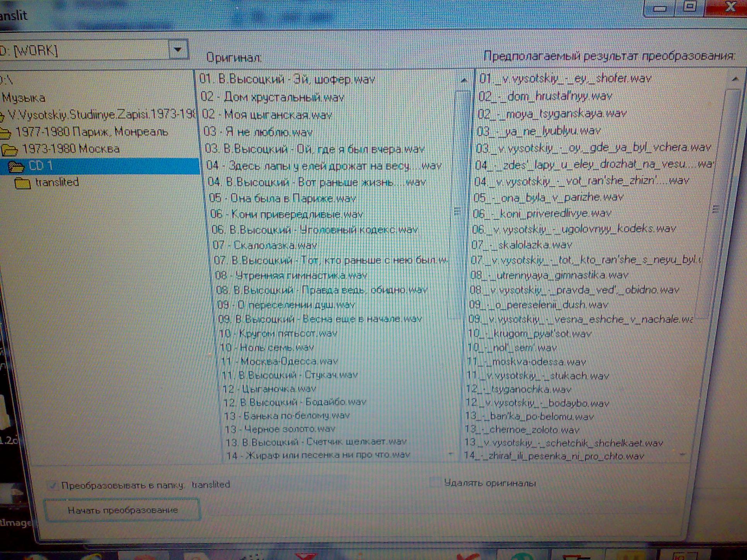Select result 10_-_nol'_sem'.wav in preview list

pos(512,348)
